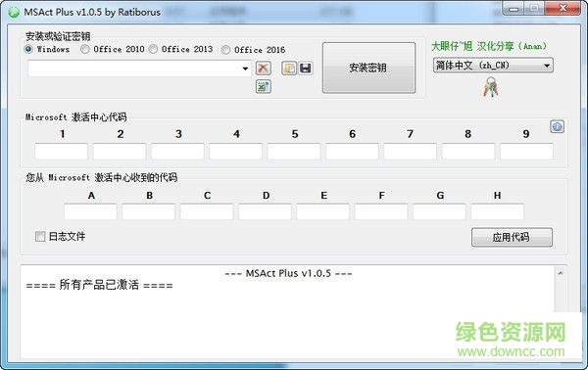Select the Office 2010 radio button
The width and height of the screenshot is (588, 370).
point(85,49)
